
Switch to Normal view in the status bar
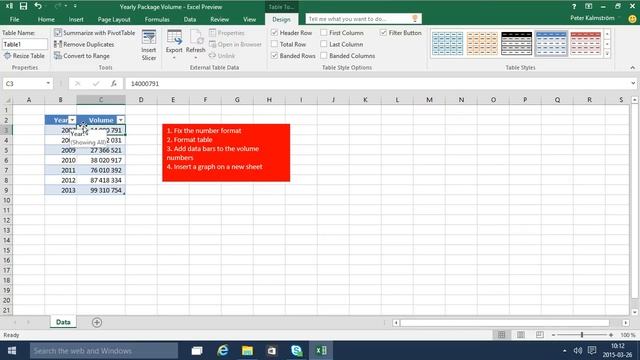point(502,335)
